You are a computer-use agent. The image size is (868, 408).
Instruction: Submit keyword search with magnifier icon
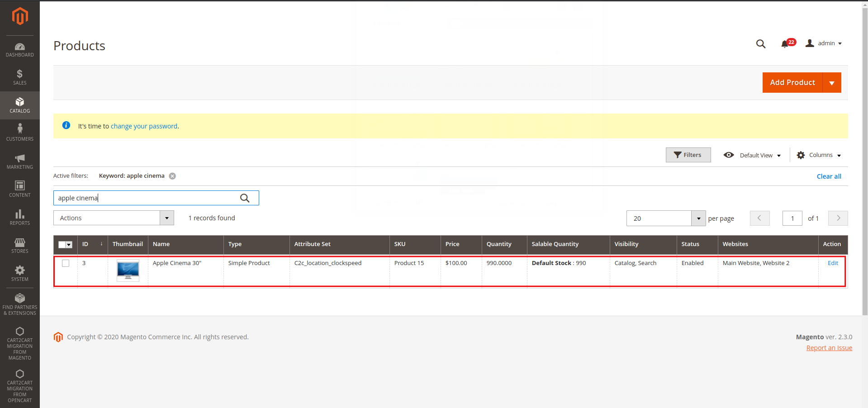point(245,198)
